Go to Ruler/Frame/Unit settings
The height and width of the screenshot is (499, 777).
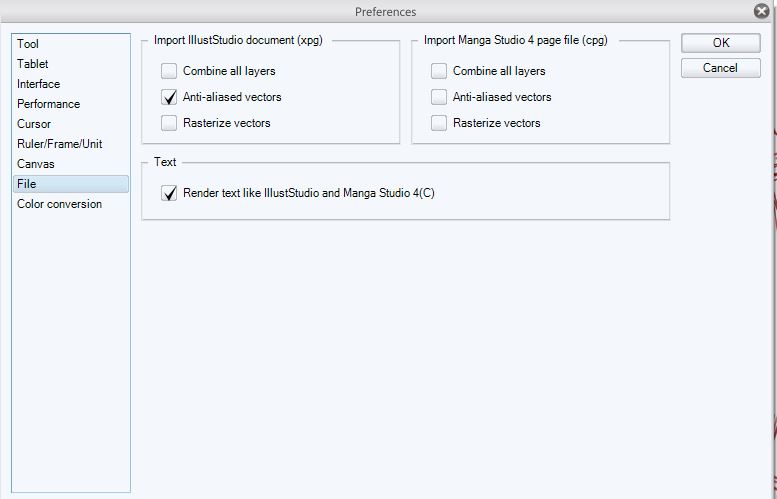click(59, 144)
